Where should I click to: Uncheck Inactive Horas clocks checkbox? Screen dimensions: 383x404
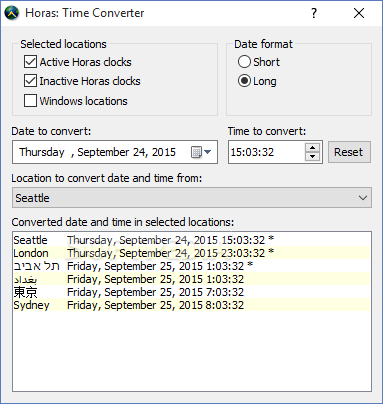click(x=30, y=81)
